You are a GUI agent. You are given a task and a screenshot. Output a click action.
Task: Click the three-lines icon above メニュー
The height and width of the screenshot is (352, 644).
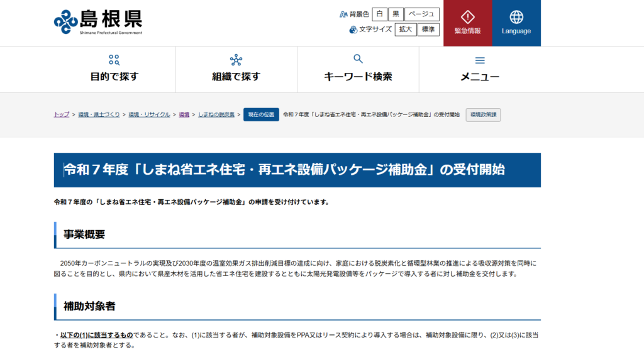pos(480,60)
